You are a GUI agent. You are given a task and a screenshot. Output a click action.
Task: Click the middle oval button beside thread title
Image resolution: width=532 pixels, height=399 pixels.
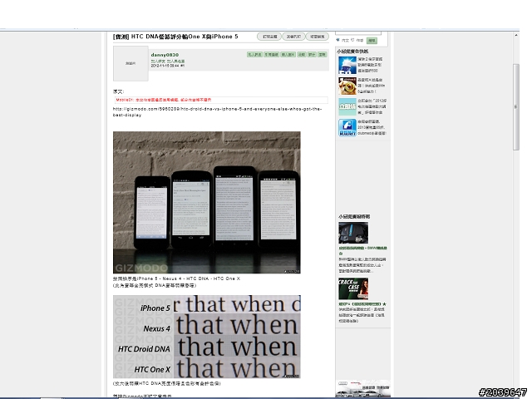[x=293, y=37]
